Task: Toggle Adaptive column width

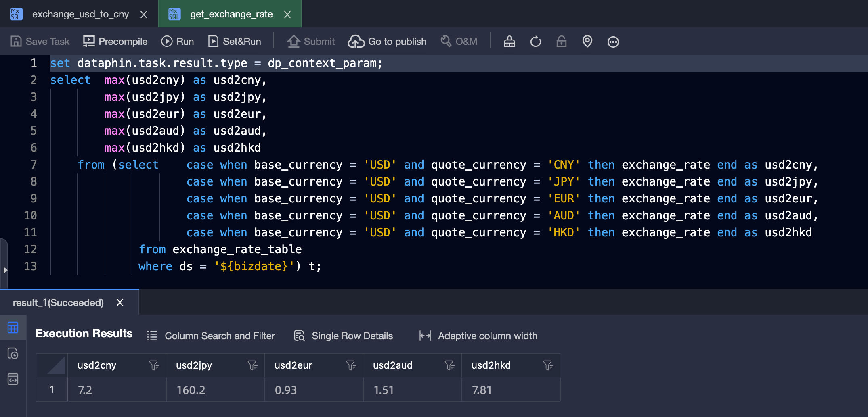Action: 478,336
